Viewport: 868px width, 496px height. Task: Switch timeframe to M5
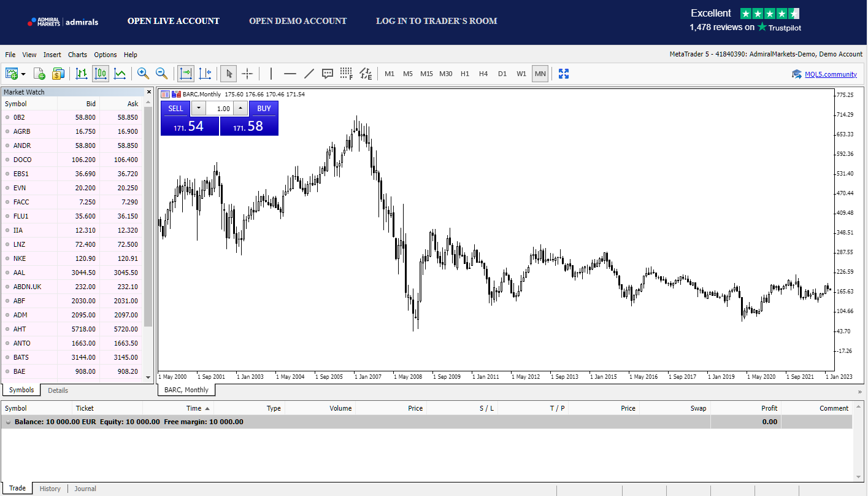408,74
